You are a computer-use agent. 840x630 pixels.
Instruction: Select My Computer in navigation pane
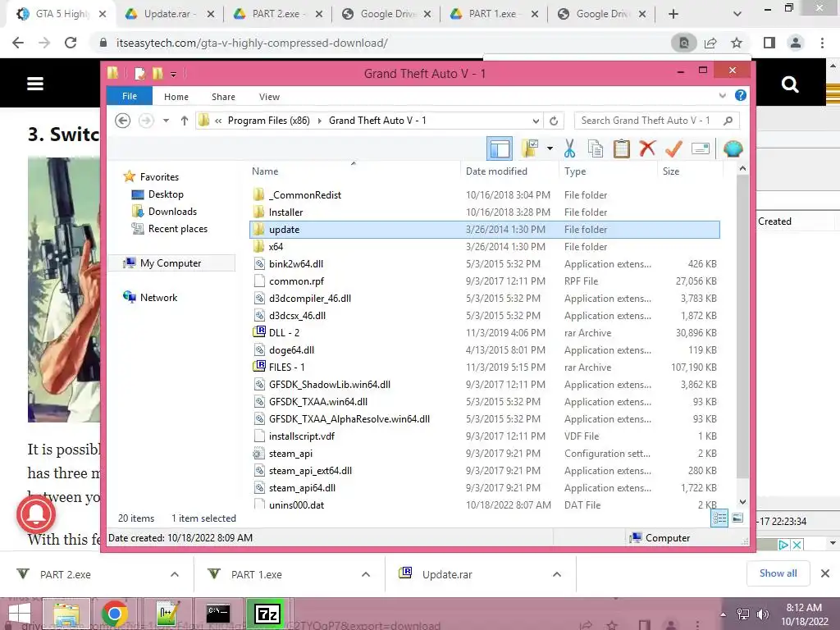click(171, 263)
